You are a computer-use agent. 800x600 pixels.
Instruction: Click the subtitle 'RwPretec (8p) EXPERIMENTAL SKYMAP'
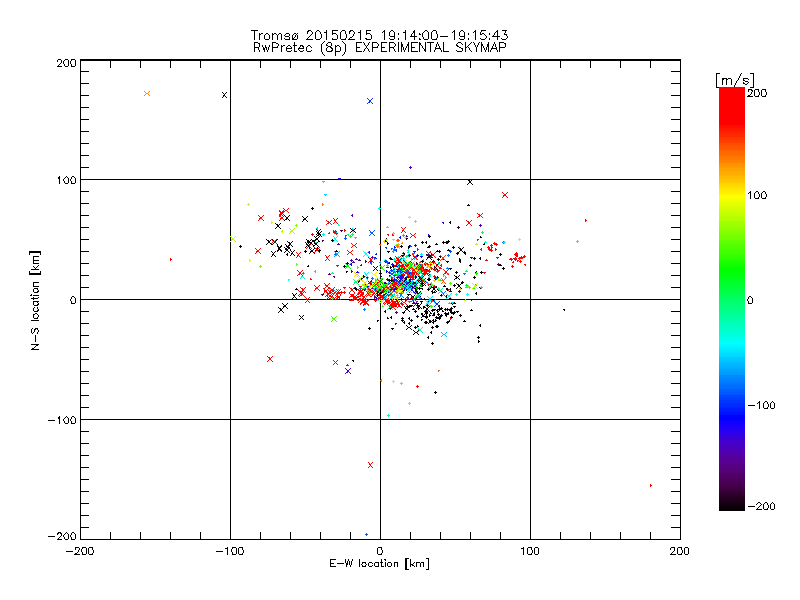379,47
